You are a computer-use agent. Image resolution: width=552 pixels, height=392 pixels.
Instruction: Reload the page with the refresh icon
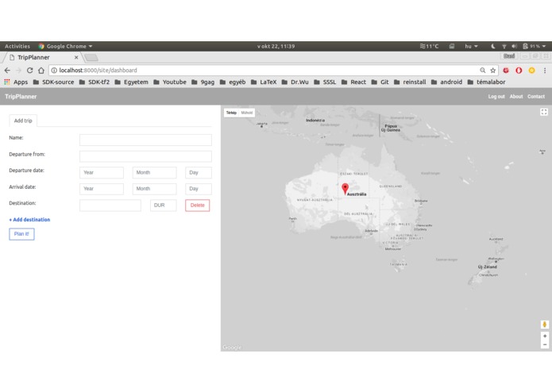pyautogui.click(x=30, y=71)
